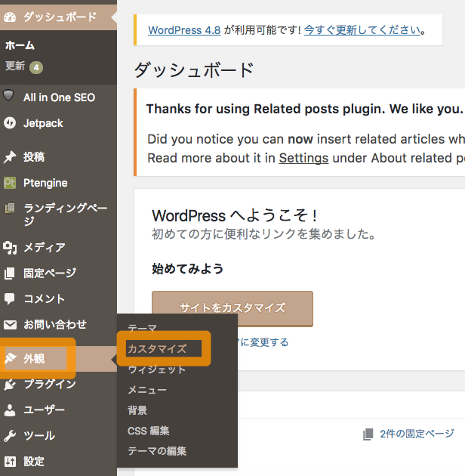Open the ダッシュボード menu item

pos(59,17)
